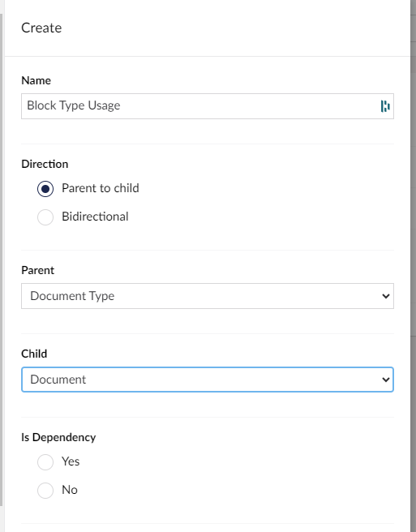Screen dimensions: 416x532
Task: Set Is Dependency to Yes radio button
Action: (45, 461)
